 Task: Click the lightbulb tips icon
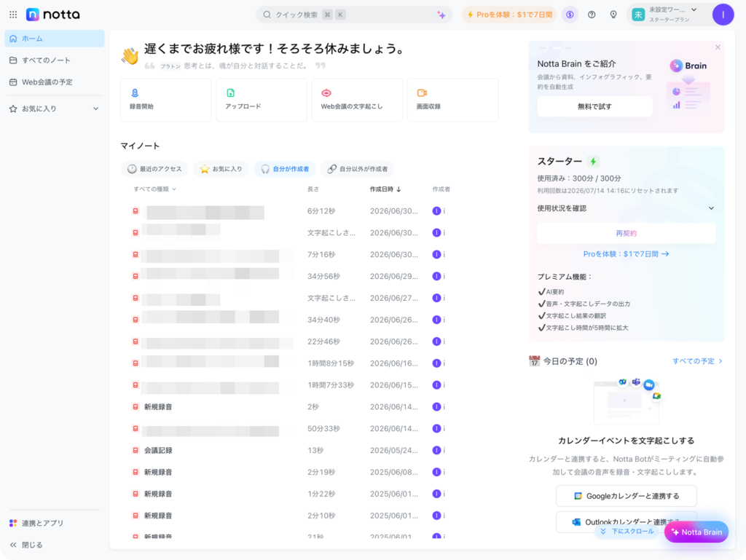coord(613,15)
